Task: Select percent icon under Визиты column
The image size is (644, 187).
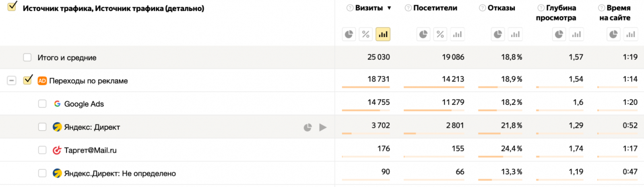Action: 366,35
